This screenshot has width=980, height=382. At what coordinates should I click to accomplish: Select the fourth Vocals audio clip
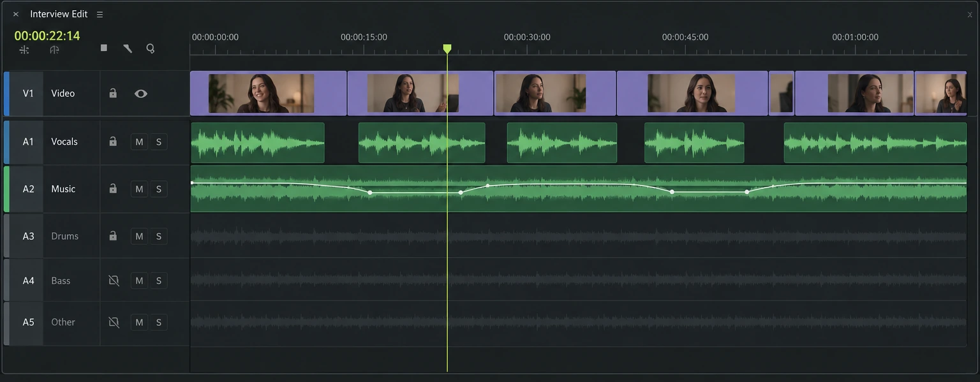[x=694, y=143]
